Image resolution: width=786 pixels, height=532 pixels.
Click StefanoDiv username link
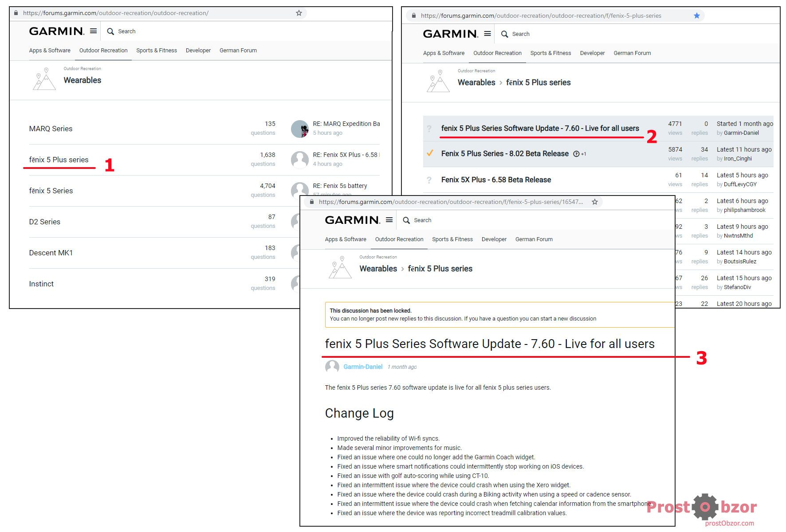pyautogui.click(x=737, y=287)
